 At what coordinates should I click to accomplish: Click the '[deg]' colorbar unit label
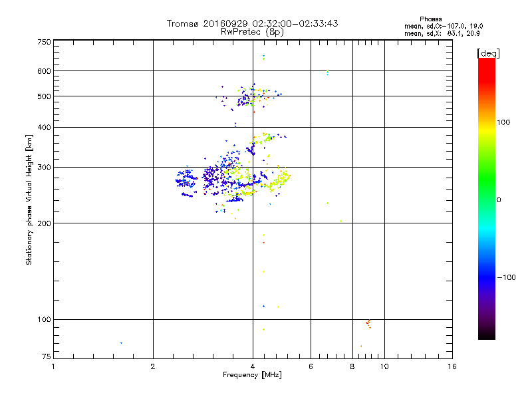[x=488, y=53]
